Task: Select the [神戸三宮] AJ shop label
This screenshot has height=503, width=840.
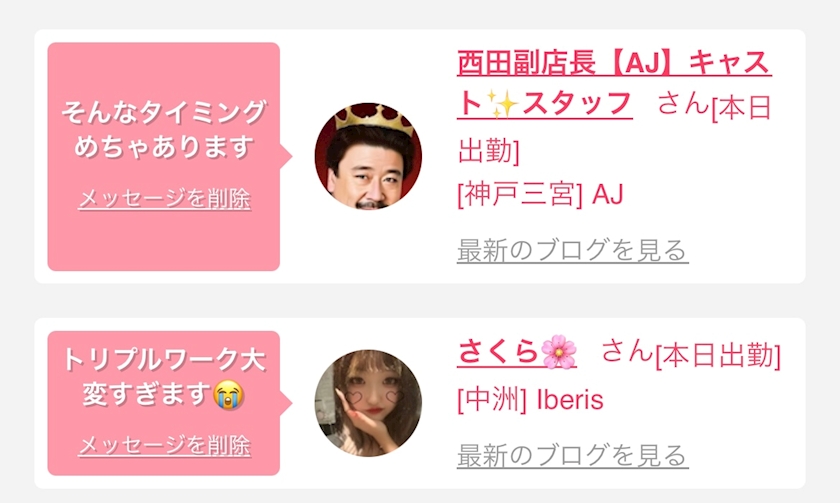Action: click(x=541, y=194)
